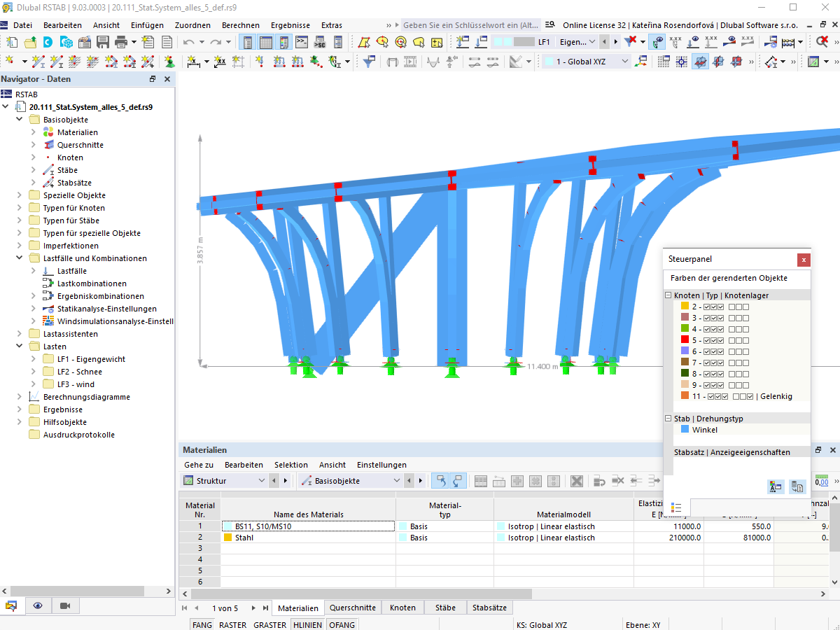Open the 1 - Global XYZ dropdown

[x=587, y=62]
